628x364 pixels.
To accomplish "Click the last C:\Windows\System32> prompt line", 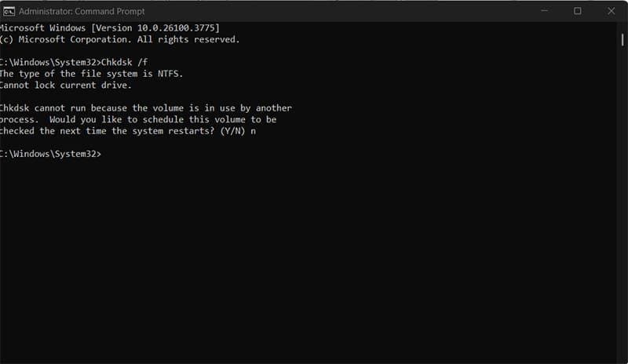I will tap(49, 154).
